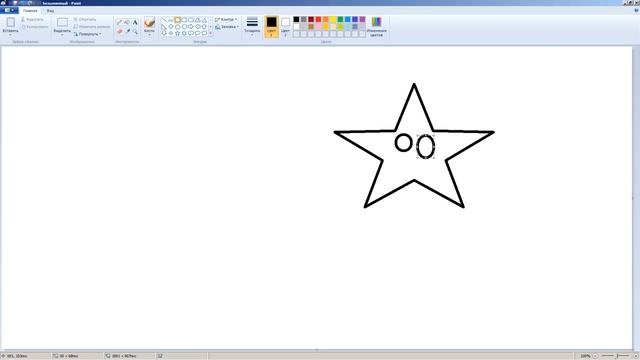Choose the Rounded rectangle shape
640x360 pixels.
pyautogui.click(x=191, y=20)
